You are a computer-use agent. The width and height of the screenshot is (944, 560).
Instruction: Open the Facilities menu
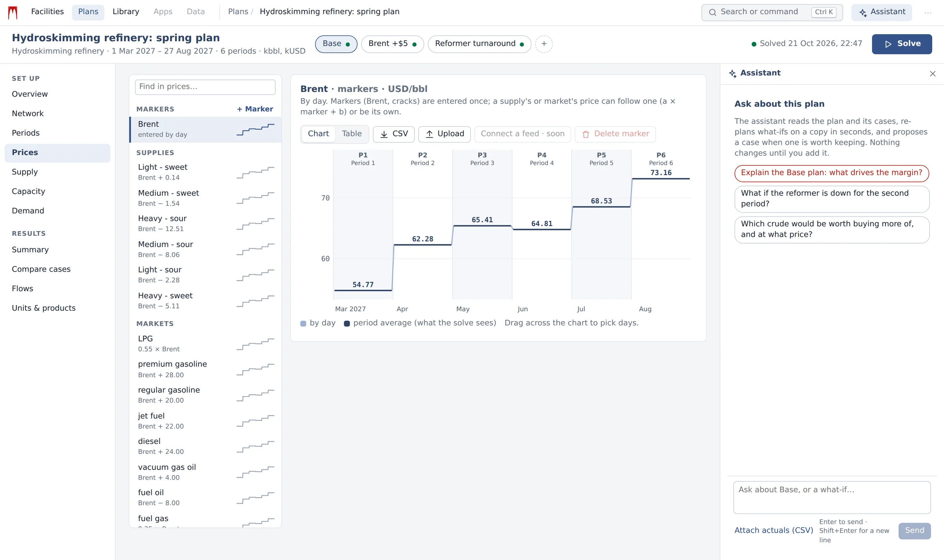[x=47, y=12]
